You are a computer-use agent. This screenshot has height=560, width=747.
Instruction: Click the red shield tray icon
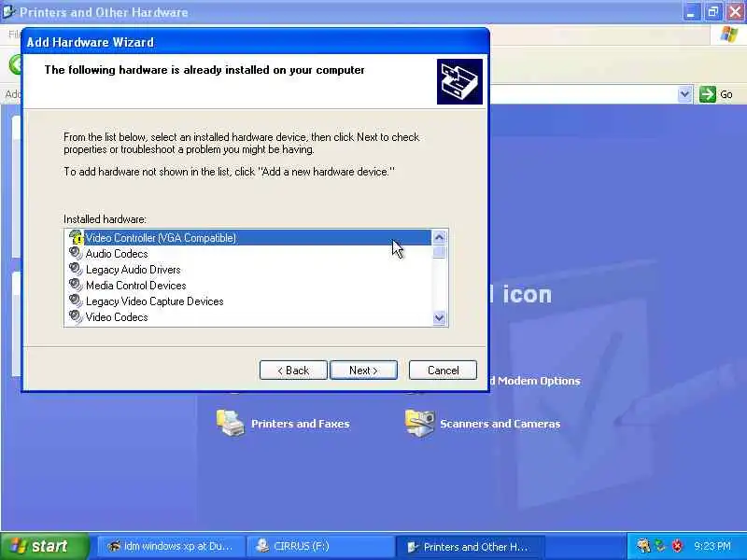(676, 546)
